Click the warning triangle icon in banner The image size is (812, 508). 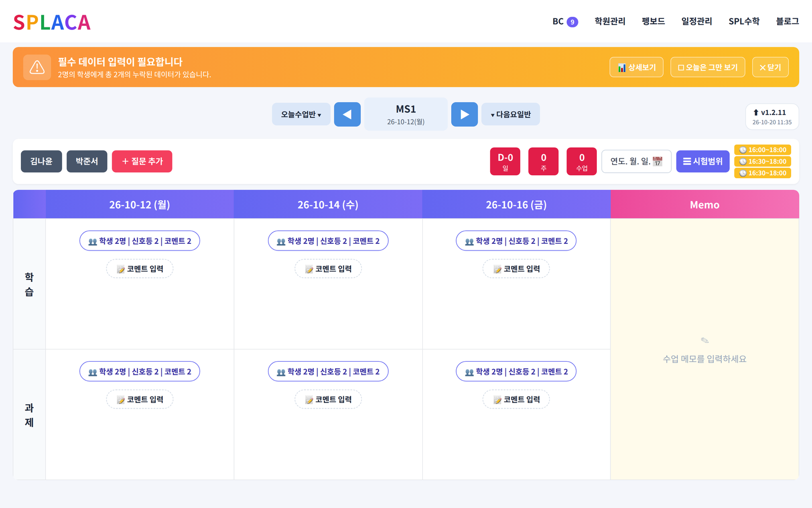point(37,67)
